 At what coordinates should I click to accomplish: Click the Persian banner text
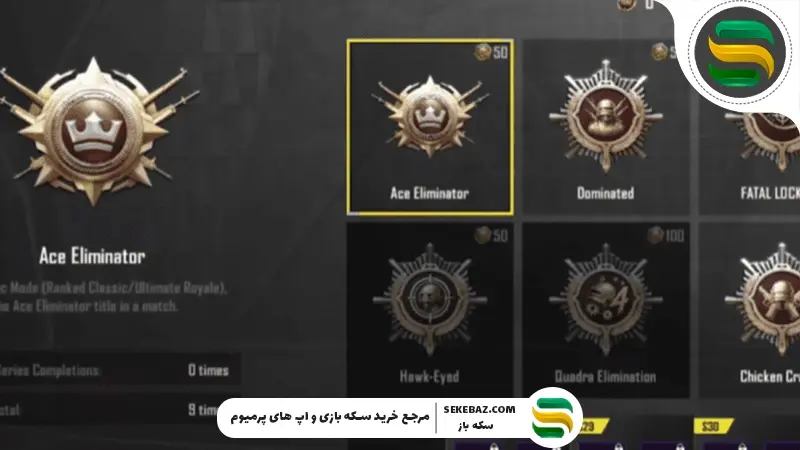coord(330,416)
